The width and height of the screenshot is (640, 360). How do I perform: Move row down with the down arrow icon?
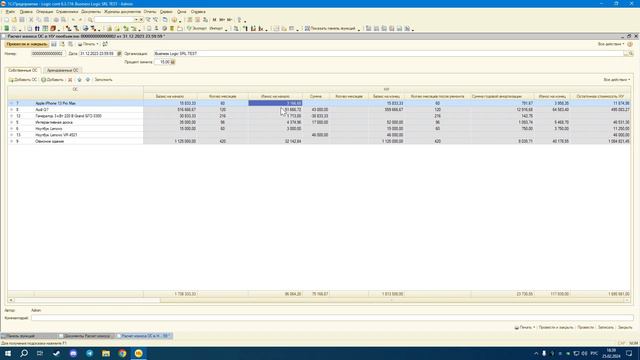click(88, 80)
